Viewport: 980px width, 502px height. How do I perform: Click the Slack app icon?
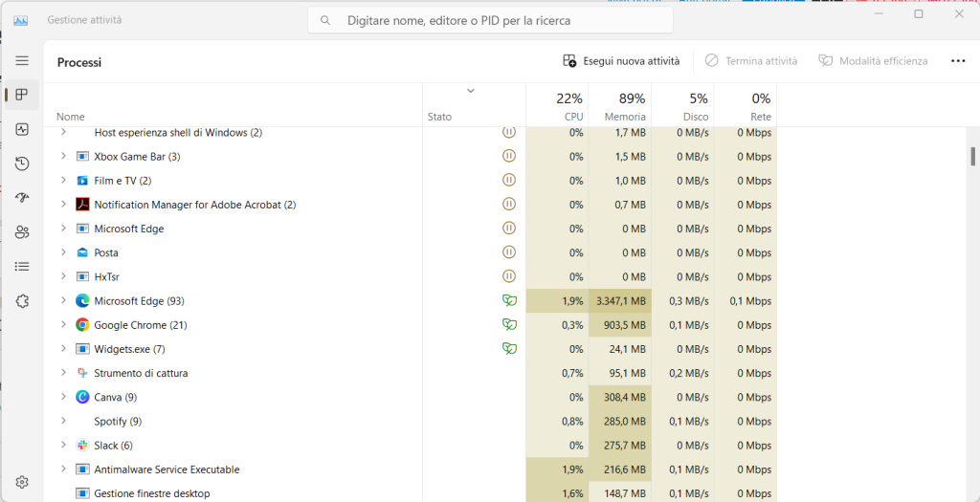coord(82,446)
